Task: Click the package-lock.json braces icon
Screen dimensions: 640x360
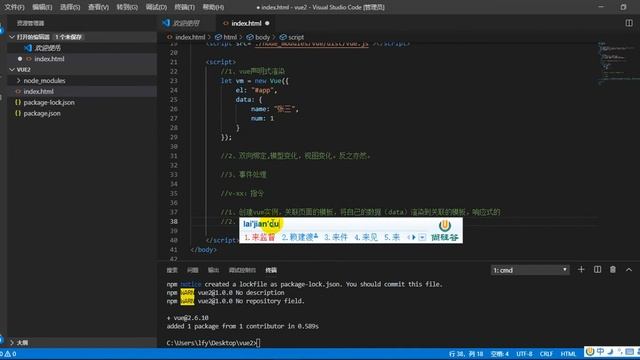Action: click(18, 102)
